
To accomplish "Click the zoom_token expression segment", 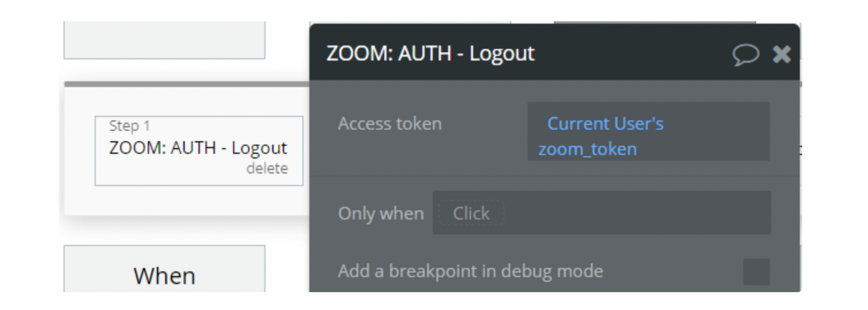I will click(x=588, y=149).
